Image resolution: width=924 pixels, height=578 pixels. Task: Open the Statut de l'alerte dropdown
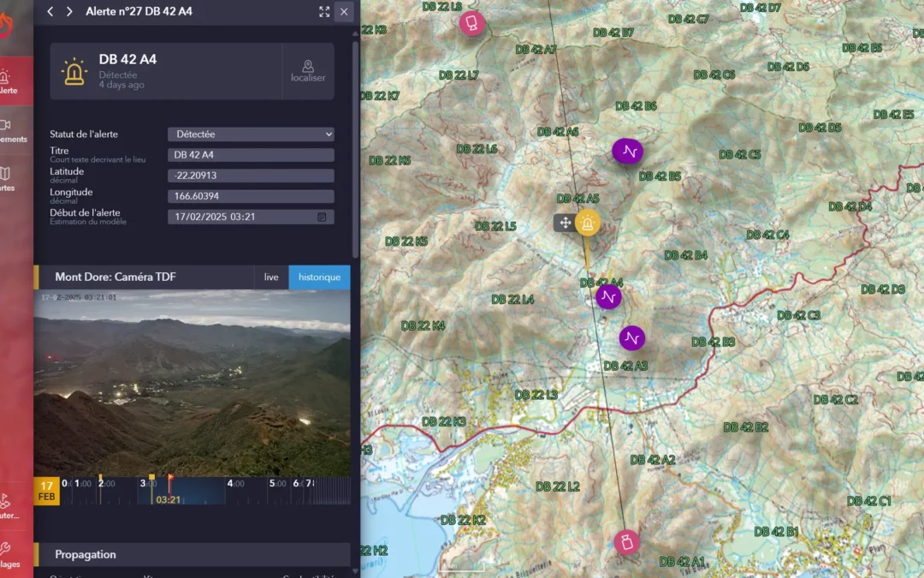tap(251, 134)
